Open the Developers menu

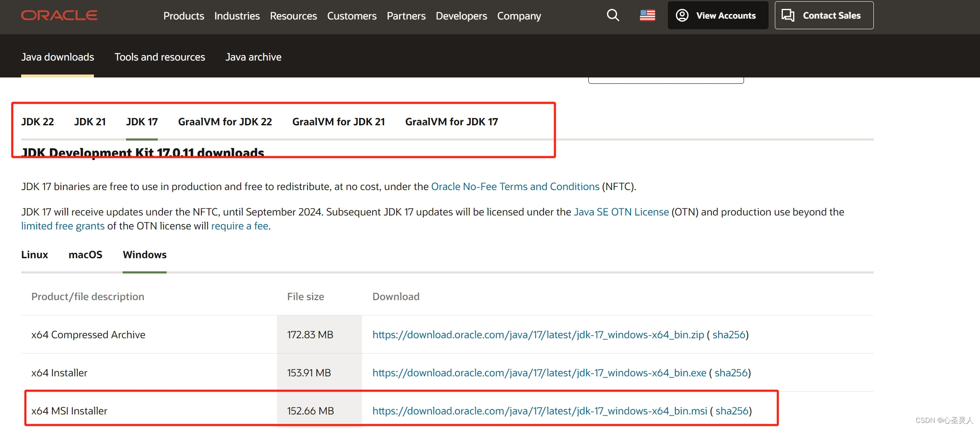(461, 16)
